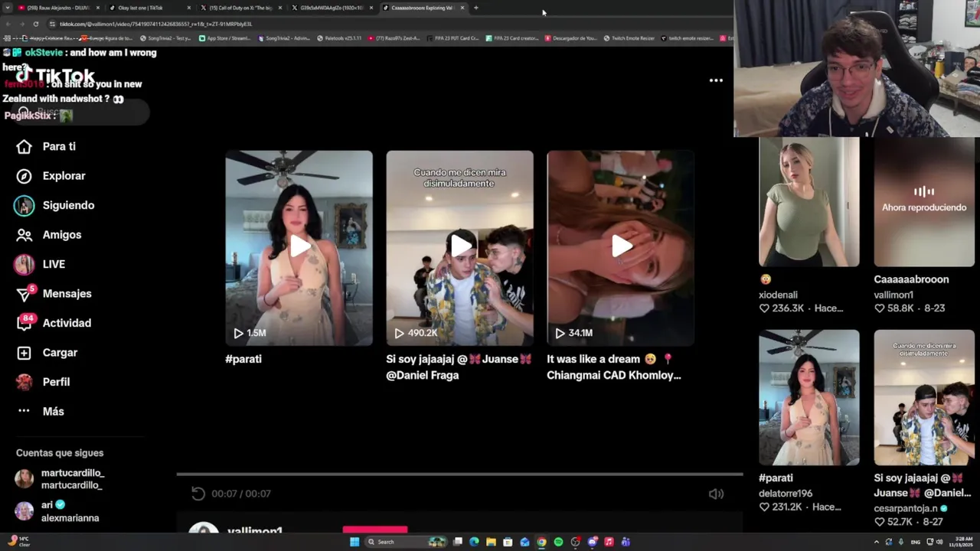Switch to the G39c5aMW0AAgIZo image tab
The height and width of the screenshot is (551, 980).
(331, 8)
